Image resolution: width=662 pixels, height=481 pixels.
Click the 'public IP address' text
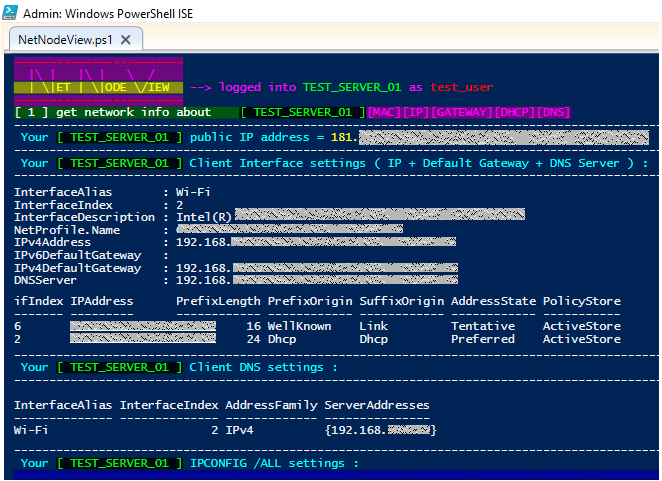point(250,137)
